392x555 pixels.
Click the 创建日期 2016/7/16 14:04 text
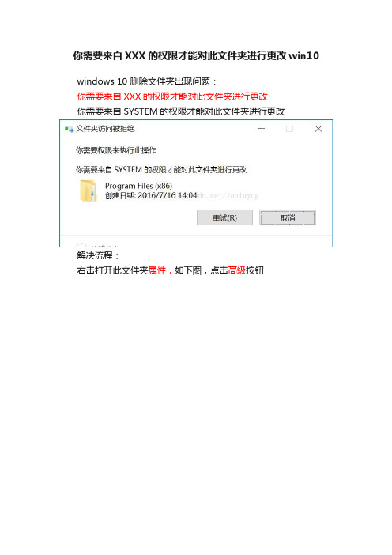[151, 195]
